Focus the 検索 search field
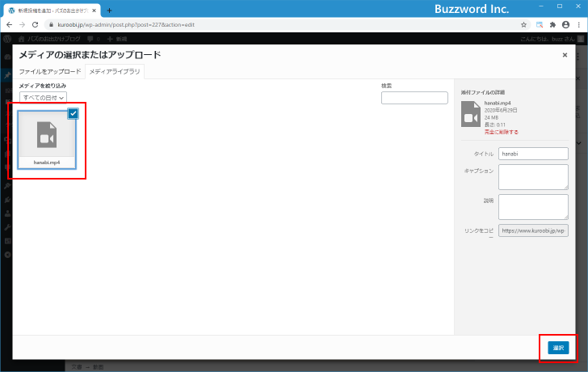 414,98
